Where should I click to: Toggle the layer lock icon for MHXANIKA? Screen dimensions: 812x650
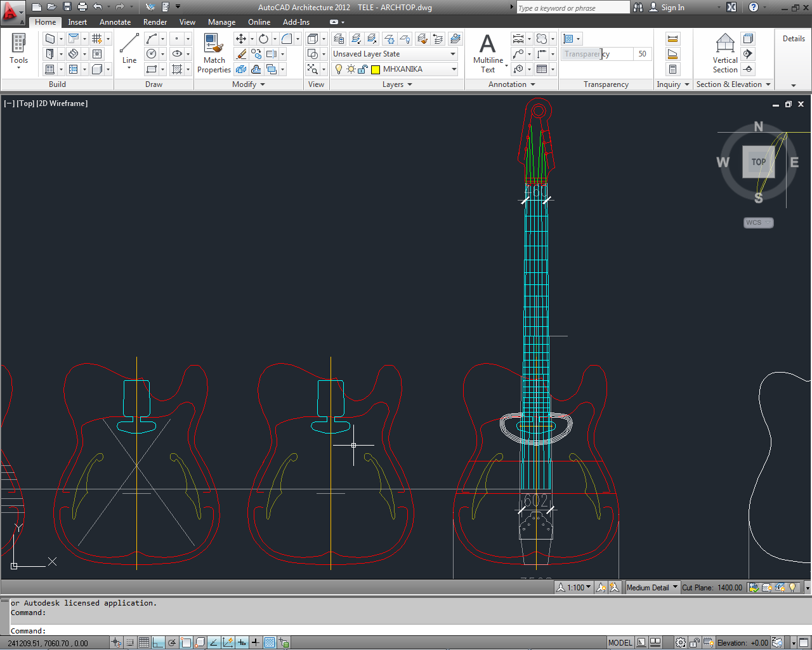click(x=362, y=69)
